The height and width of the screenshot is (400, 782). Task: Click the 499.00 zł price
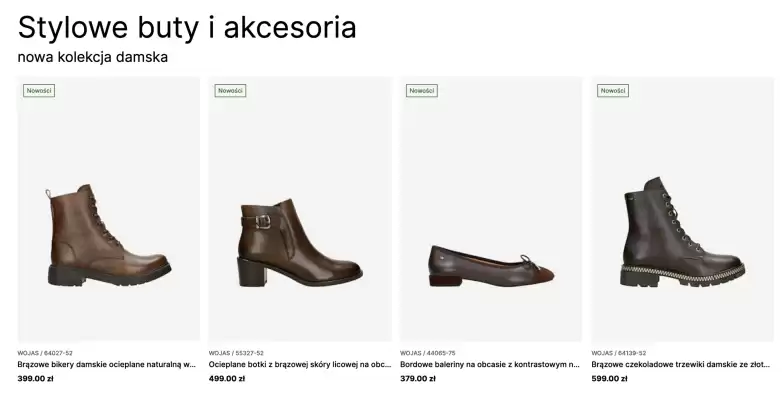point(227,379)
